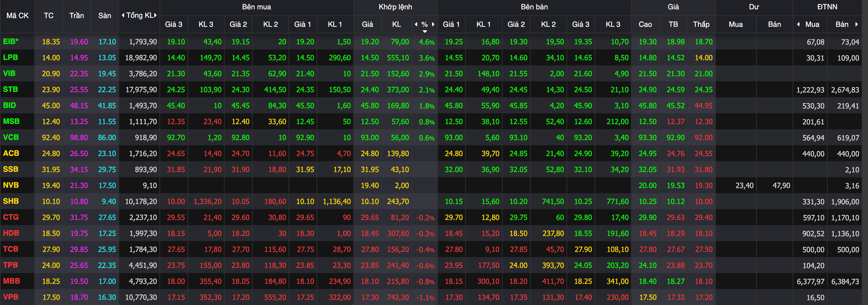Viewport: 868px width, 305px height.
Task: Click left arrow next to % column
Action: point(416,24)
